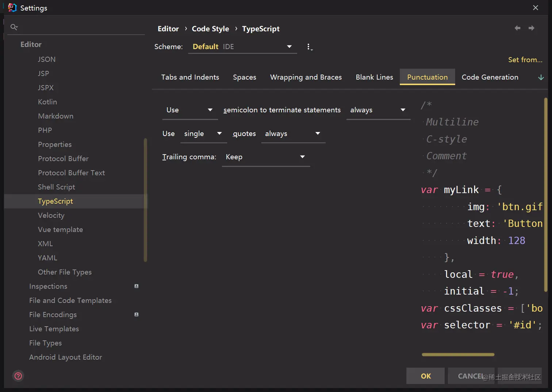Switch to the Code Generation tab

(x=490, y=77)
